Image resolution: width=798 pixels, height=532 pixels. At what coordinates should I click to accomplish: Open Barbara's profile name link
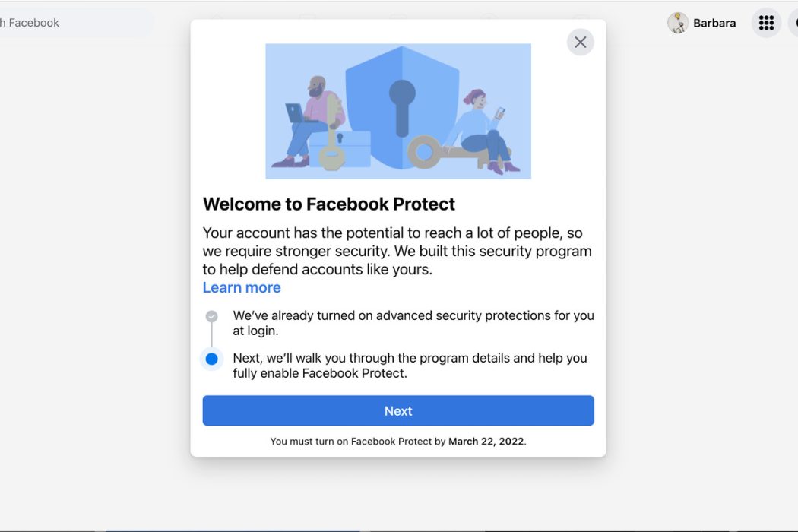[714, 23]
